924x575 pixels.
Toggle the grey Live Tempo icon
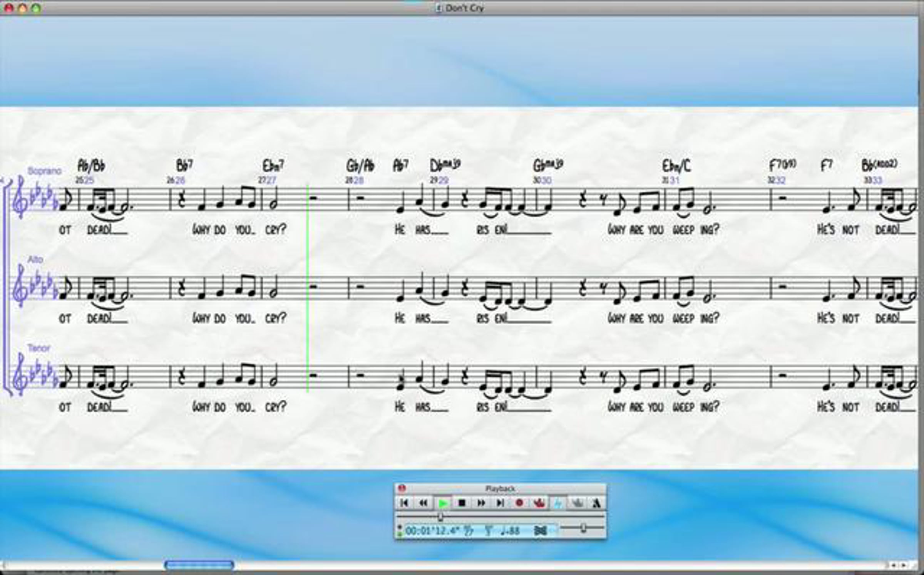[x=577, y=503]
